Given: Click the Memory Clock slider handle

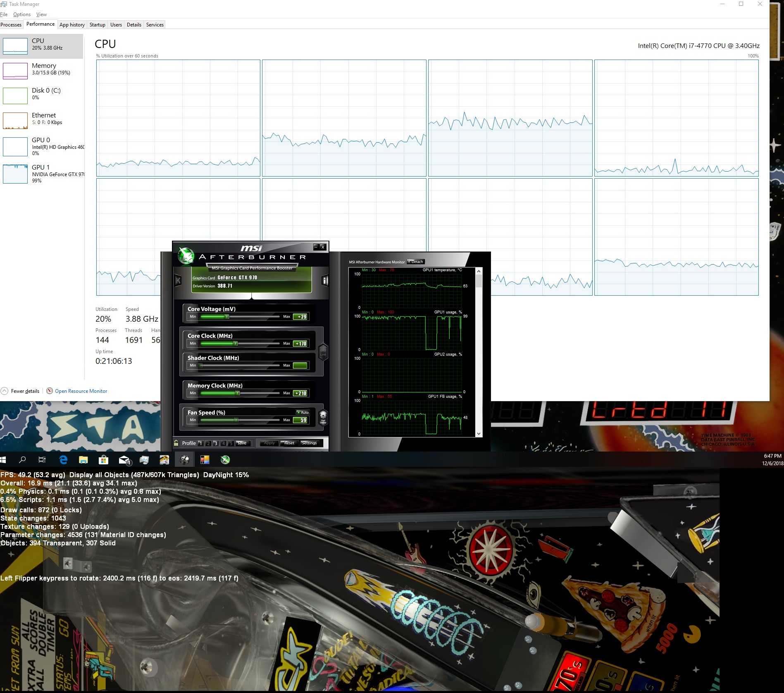Looking at the screenshot, I should click(x=238, y=393).
